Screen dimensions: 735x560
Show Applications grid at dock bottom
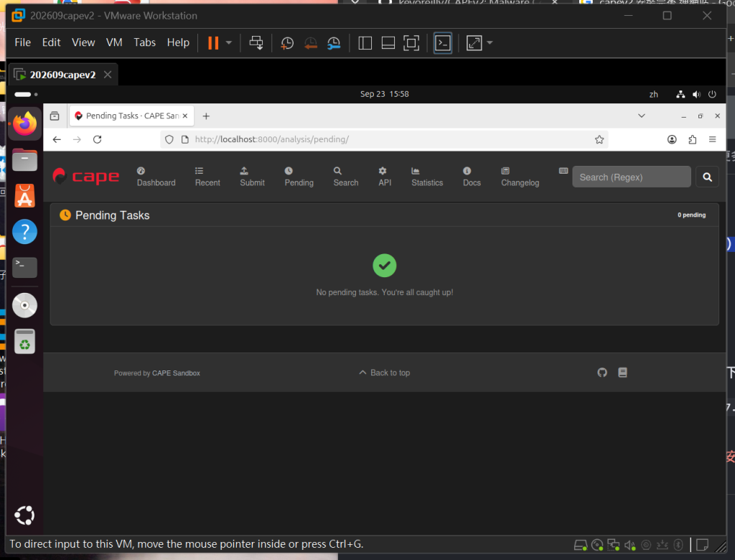(x=24, y=515)
